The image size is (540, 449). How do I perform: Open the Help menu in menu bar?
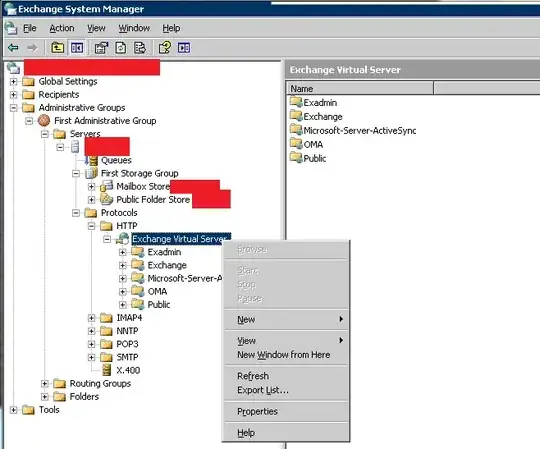[171, 28]
